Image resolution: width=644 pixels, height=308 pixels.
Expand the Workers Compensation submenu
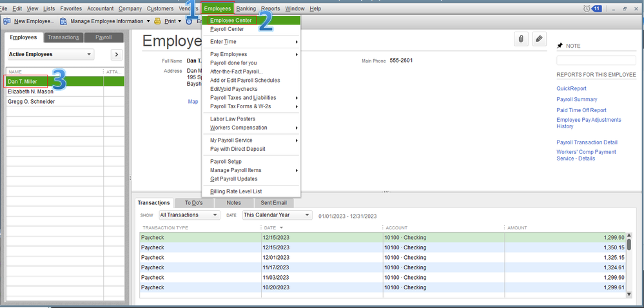pos(296,128)
